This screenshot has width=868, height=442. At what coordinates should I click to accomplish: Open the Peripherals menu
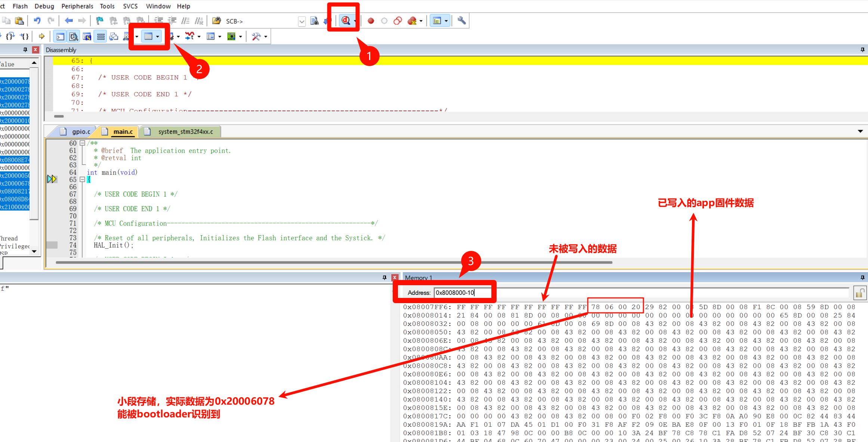click(x=77, y=6)
